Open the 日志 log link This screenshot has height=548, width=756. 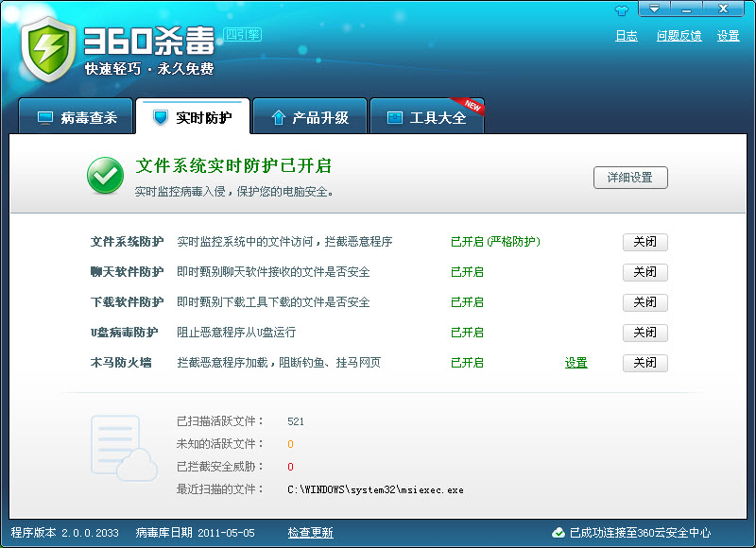pos(627,36)
